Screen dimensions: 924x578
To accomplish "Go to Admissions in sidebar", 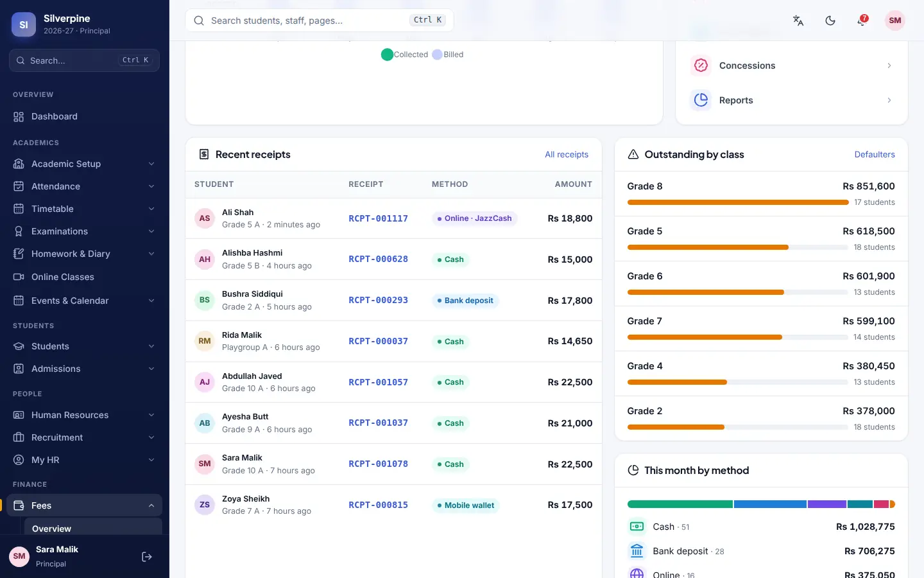I will (x=85, y=369).
